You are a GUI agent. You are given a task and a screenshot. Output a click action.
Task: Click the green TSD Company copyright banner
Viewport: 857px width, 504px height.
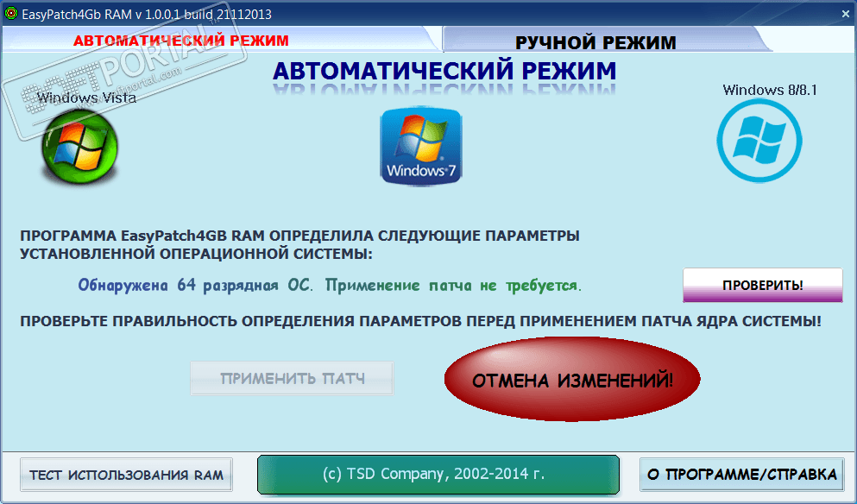click(438, 474)
